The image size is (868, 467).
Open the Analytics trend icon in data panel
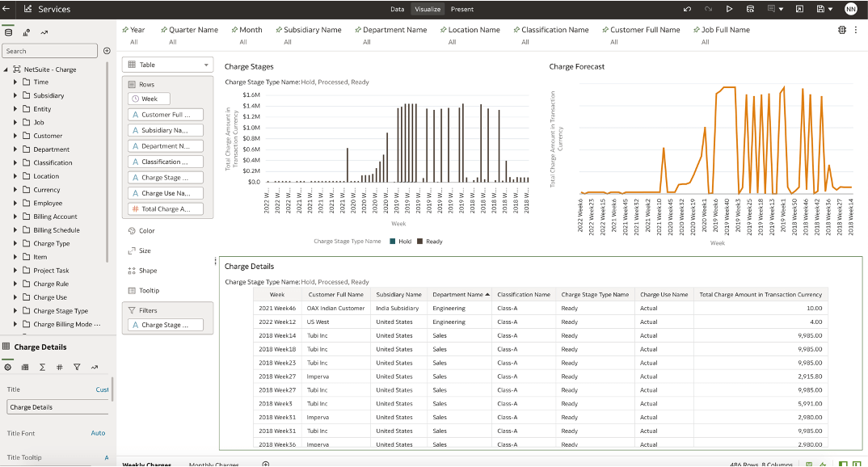44,32
